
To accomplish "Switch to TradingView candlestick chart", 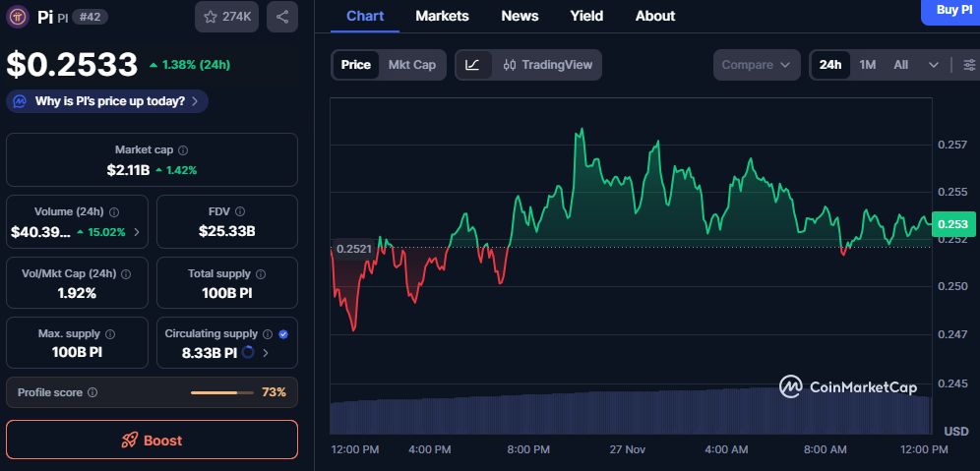I will (548, 65).
